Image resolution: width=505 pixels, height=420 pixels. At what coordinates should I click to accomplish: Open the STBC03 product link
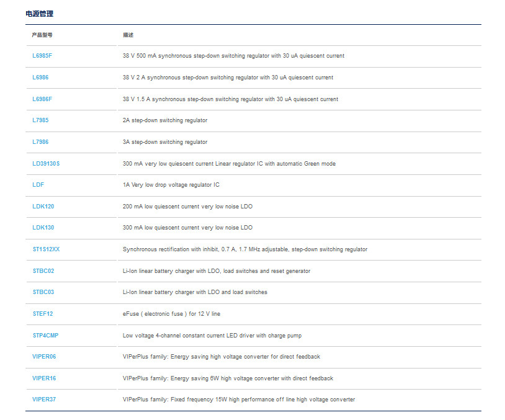[x=43, y=292]
